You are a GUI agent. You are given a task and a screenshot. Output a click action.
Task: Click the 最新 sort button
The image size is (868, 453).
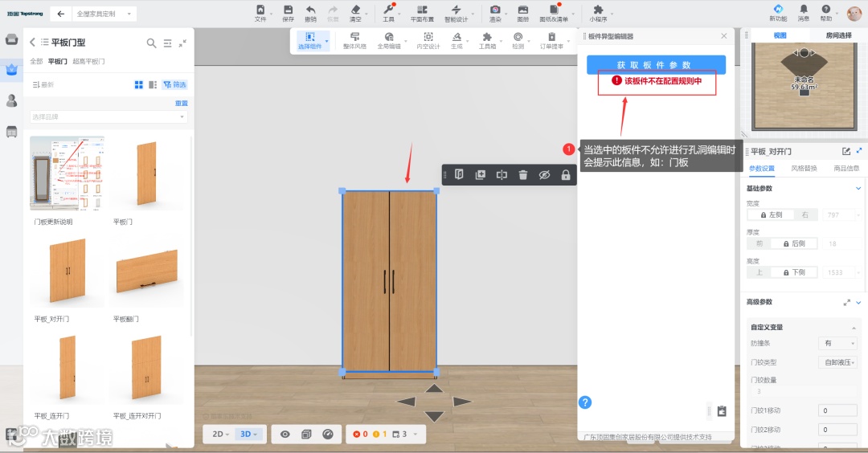(x=43, y=84)
